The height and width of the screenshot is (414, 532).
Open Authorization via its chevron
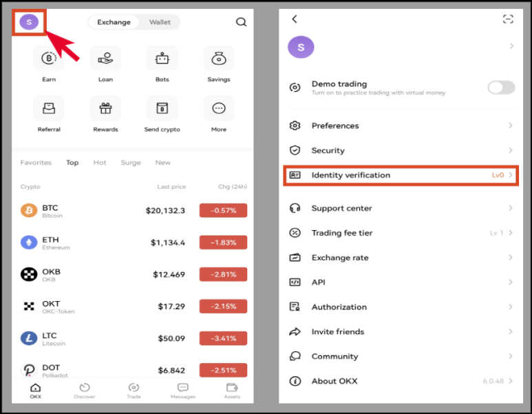tap(510, 307)
